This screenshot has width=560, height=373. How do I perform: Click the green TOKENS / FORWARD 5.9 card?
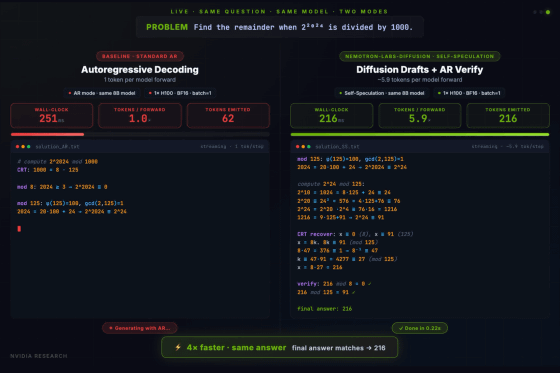tap(420, 115)
